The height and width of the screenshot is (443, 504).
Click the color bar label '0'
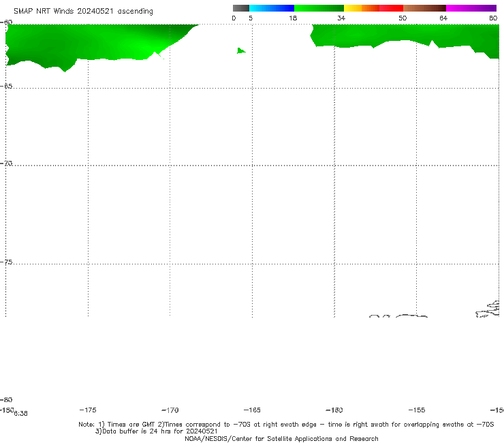[x=234, y=18]
